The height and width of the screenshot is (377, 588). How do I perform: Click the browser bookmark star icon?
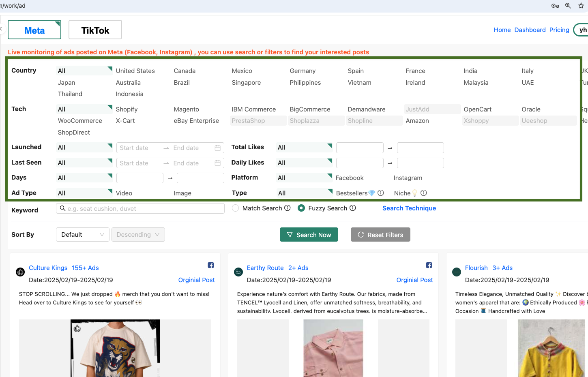coord(581,6)
